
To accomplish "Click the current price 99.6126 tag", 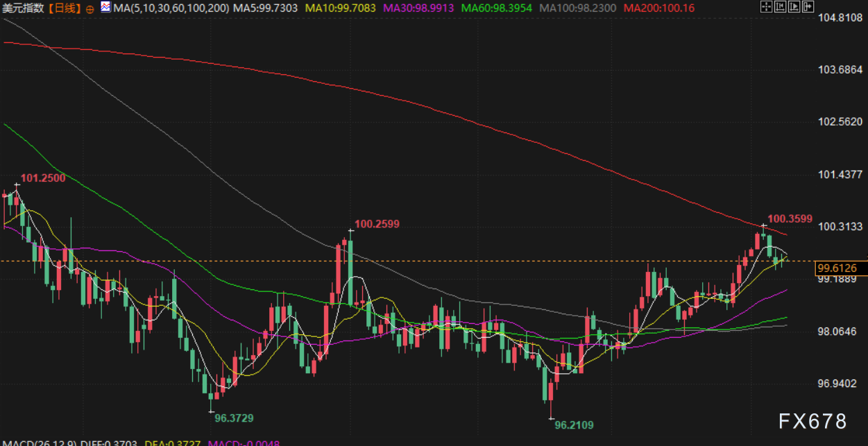I will click(x=837, y=268).
